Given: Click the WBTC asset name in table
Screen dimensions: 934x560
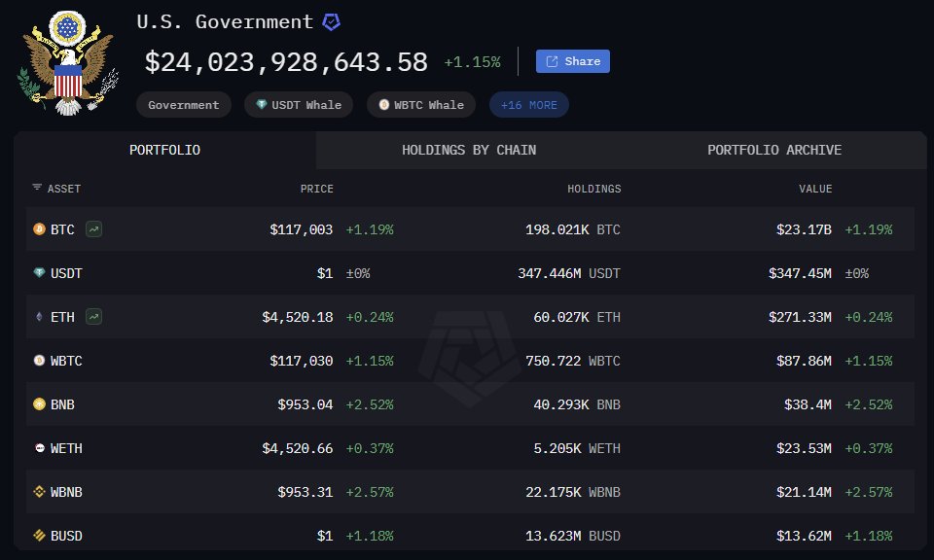Looking at the screenshot, I should coord(66,362).
